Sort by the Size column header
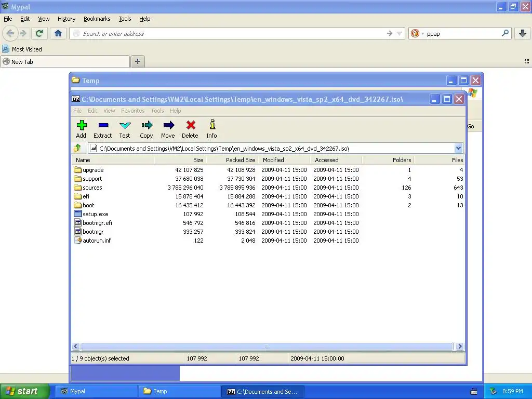Viewport: 532px width, 399px height. click(x=180, y=160)
